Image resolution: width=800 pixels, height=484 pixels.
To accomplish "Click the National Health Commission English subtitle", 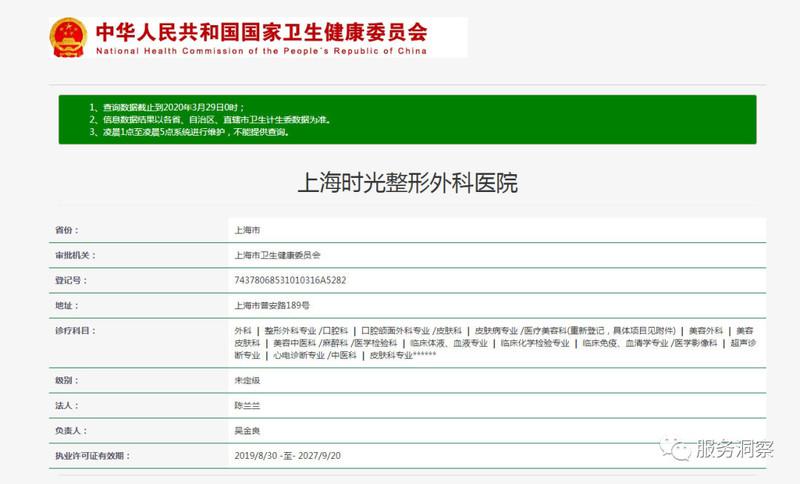I will coord(261,52).
